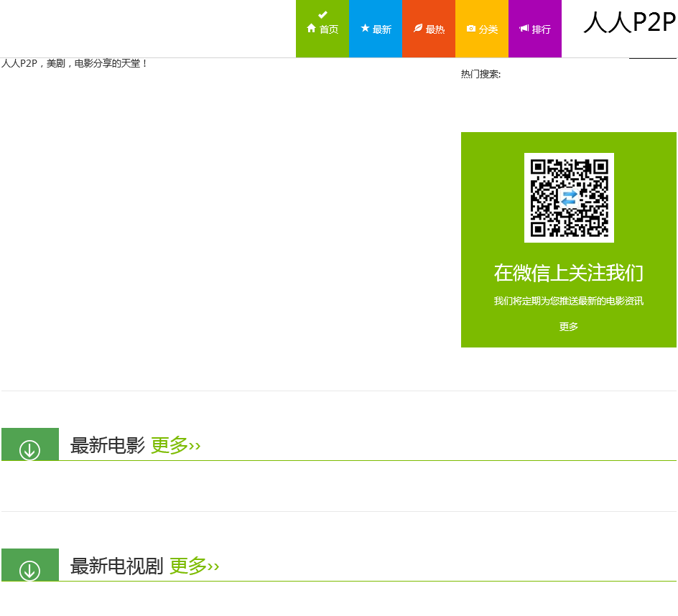Click the WeChat QR code image
The image size is (678, 616).
point(569,197)
